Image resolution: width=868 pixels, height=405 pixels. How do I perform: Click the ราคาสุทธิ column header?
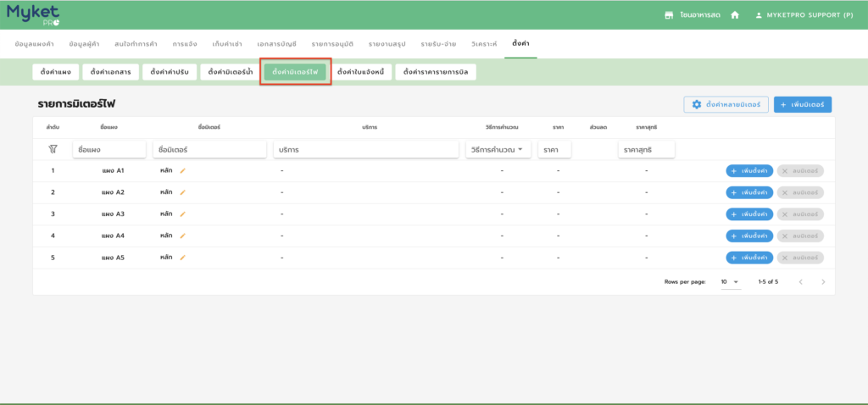[x=646, y=127]
